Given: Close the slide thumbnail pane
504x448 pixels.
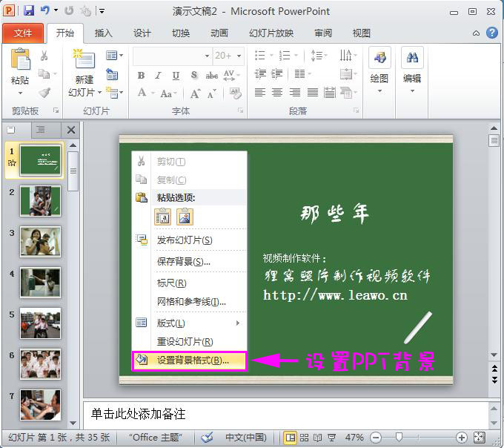Looking at the screenshot, I should (x=71, y=130).
